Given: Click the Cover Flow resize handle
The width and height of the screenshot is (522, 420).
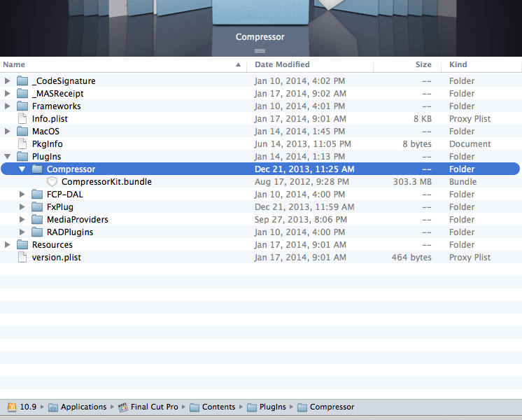Looking at the screenshot, I should click(x=260, y=50).
